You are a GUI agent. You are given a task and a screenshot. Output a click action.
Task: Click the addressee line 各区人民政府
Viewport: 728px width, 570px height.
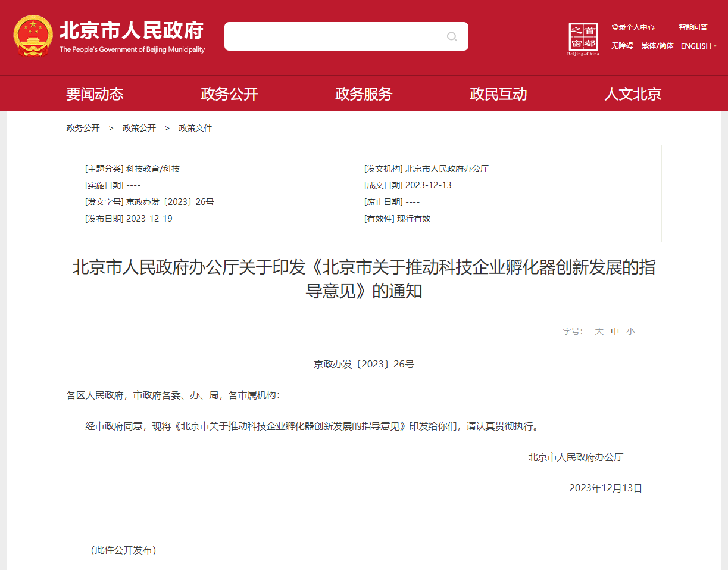point(172,395)
